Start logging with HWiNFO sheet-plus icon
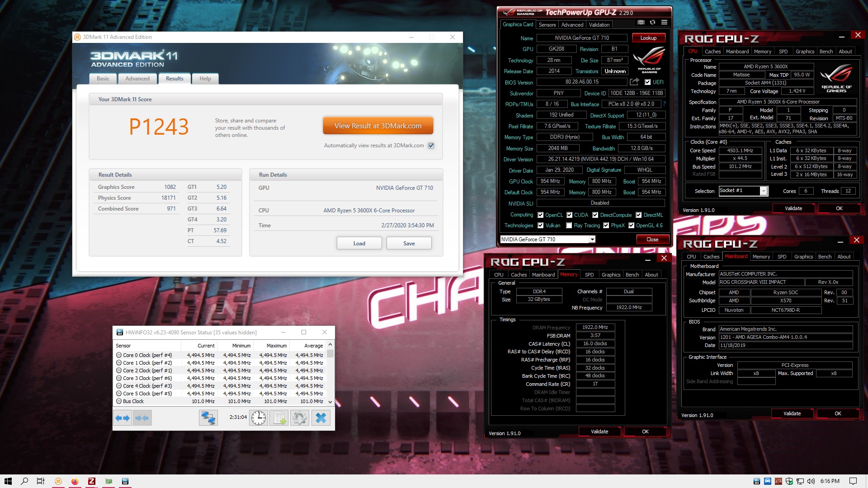The image size is (868, 488). (x=279, y=418)
